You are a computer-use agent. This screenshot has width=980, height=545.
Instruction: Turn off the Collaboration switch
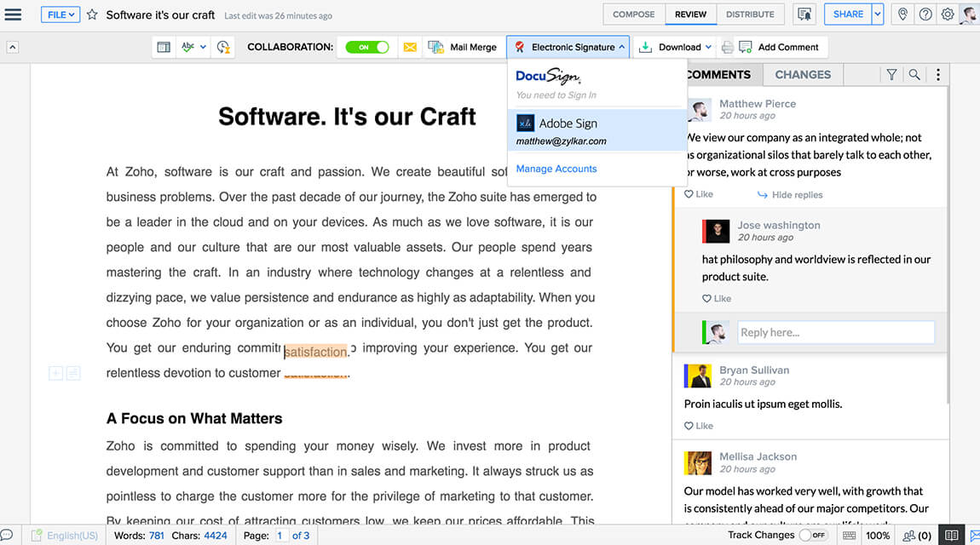tap(366, 47)
